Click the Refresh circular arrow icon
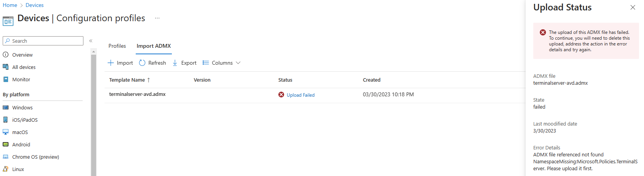The width and height of the screenshot is (644, 176). coord(142,63)
